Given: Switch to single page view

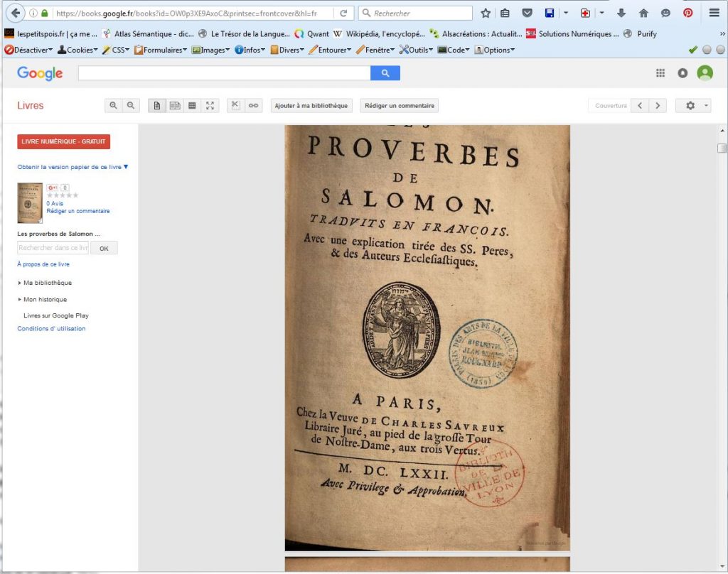Looking at the screenshot, I should tap(156, 106).
